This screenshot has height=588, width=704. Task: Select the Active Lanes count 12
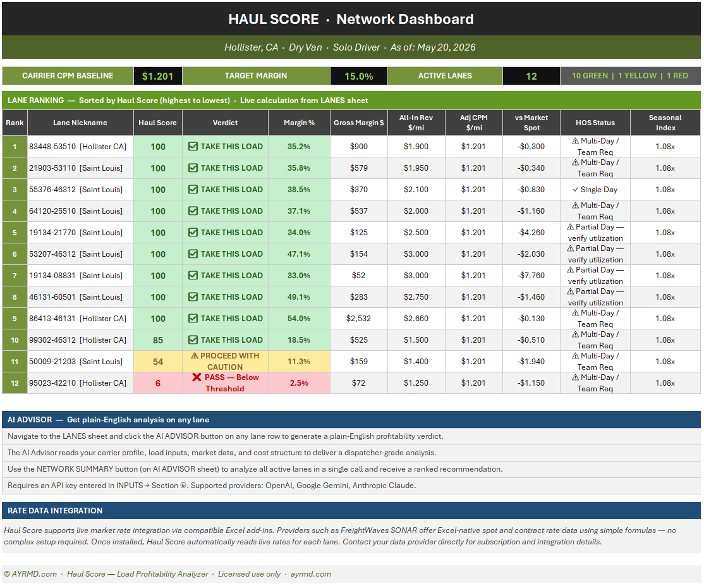coord(531,76)
